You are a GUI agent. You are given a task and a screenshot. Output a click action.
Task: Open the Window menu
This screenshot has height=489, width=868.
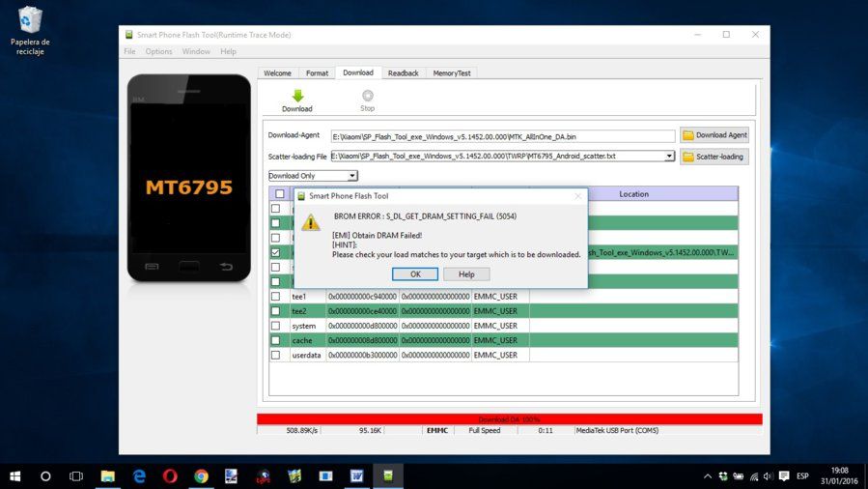(x=196, y=51)
